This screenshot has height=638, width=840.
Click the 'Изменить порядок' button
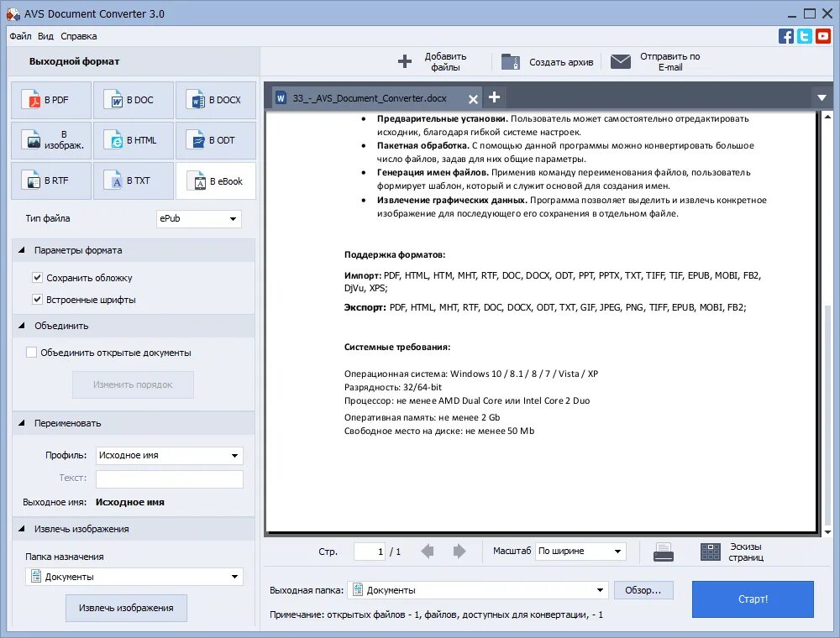pyautogui.click(x=133, y=384)
